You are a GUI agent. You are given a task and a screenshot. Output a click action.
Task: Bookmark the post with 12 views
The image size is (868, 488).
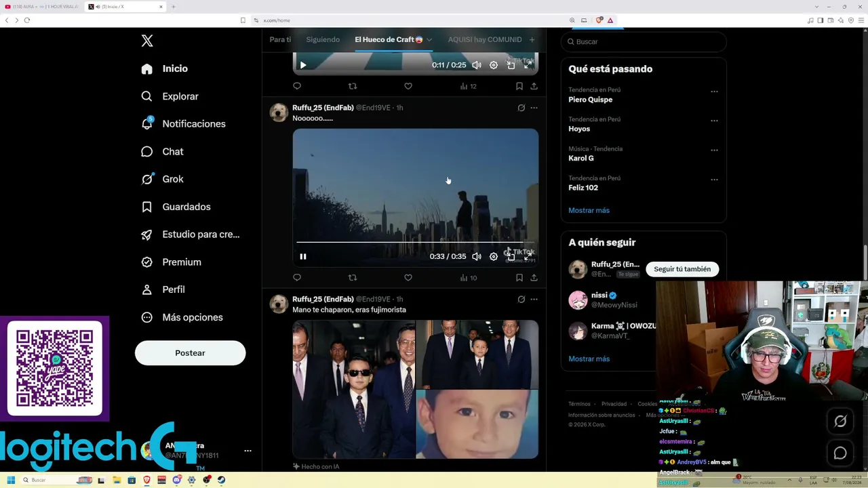[519, 86]
